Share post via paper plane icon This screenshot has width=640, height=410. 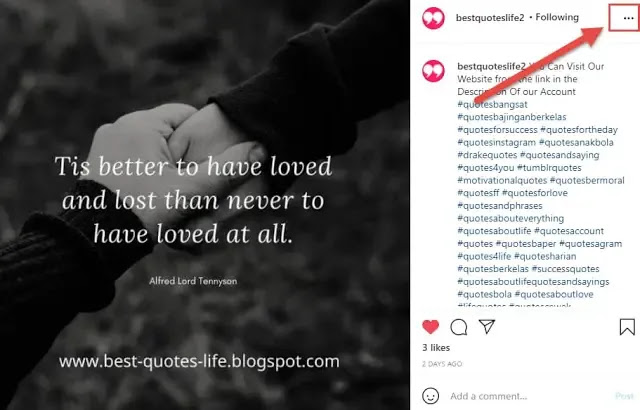[x=487, y=326]
